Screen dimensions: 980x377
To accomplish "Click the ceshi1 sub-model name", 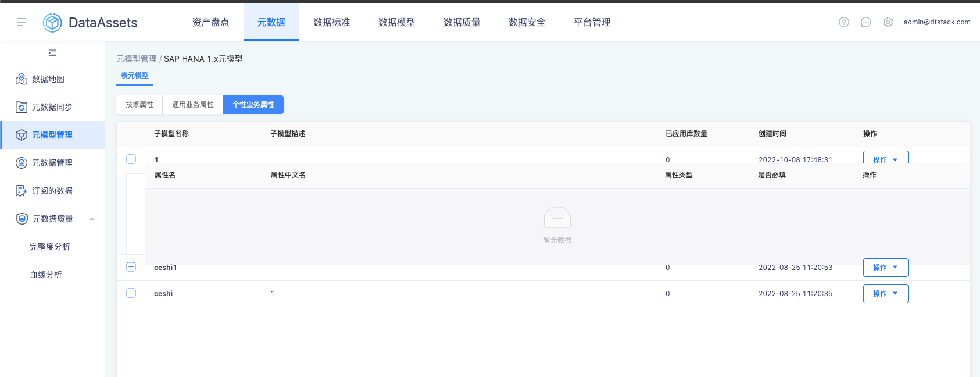I will (166, 268).
